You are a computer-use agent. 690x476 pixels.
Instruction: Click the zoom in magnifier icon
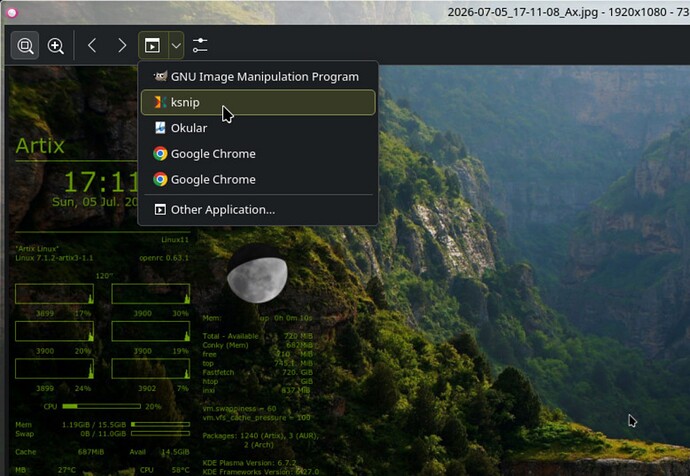click(x=55, y=45)
